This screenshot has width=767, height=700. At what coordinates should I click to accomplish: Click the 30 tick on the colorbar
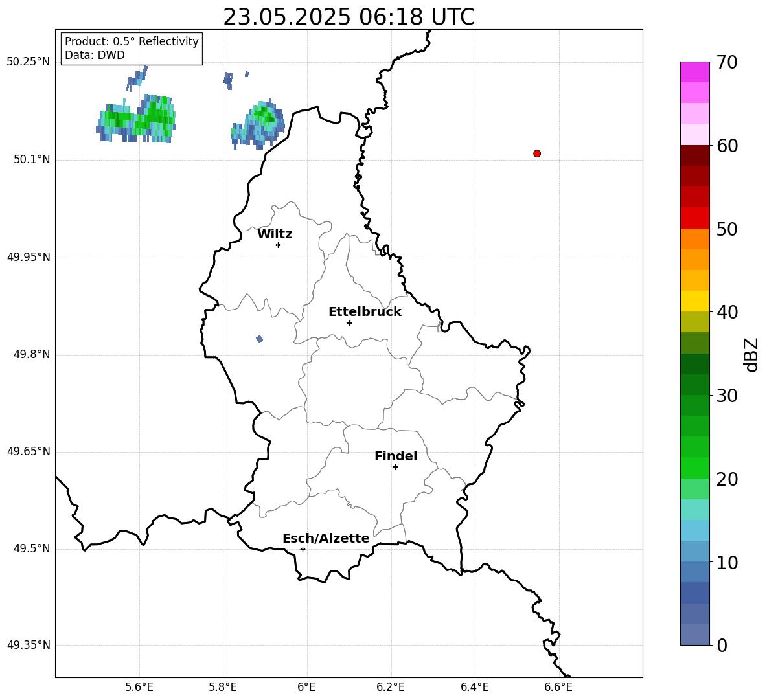[x=726, y=396]
